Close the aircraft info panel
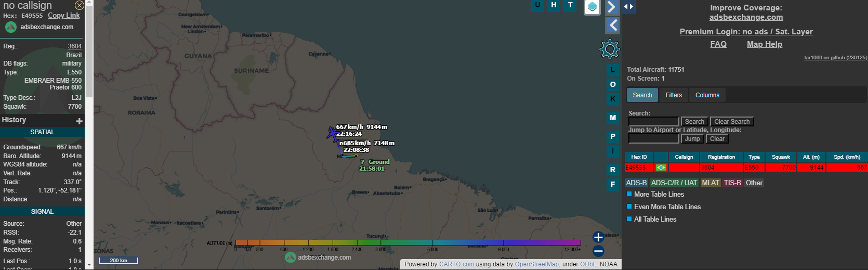The width and height of the screenshot is (868, 270). pos(79,5)
